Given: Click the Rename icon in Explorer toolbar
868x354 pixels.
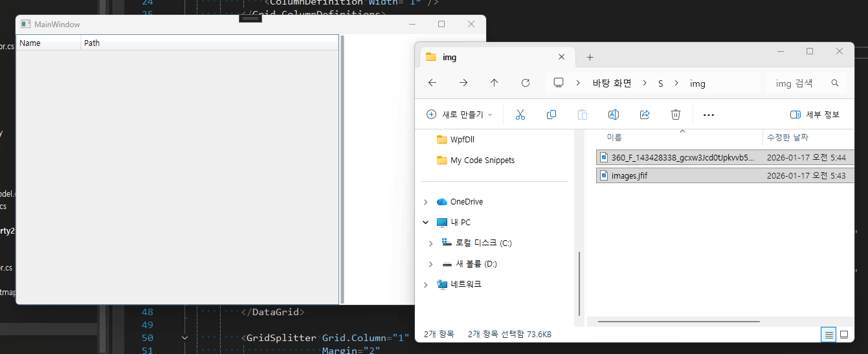Looking at the screenshot, I should [x=613, y=115].
